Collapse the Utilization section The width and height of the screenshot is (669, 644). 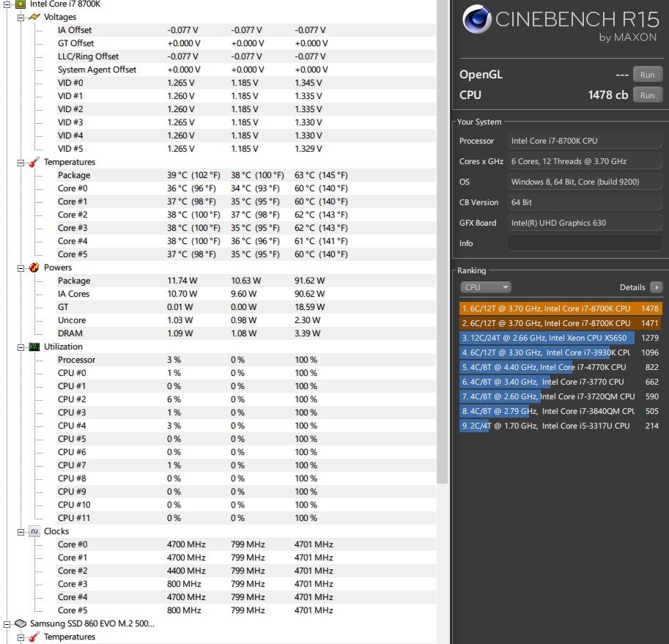(21, 347)
